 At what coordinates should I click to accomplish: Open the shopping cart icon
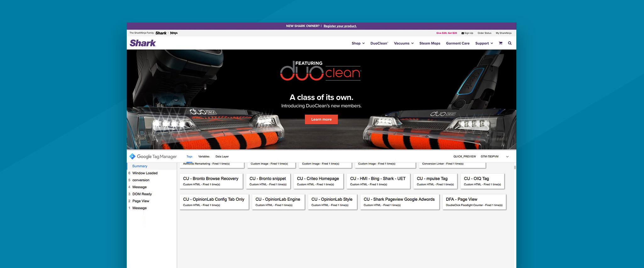click(500, 43)
